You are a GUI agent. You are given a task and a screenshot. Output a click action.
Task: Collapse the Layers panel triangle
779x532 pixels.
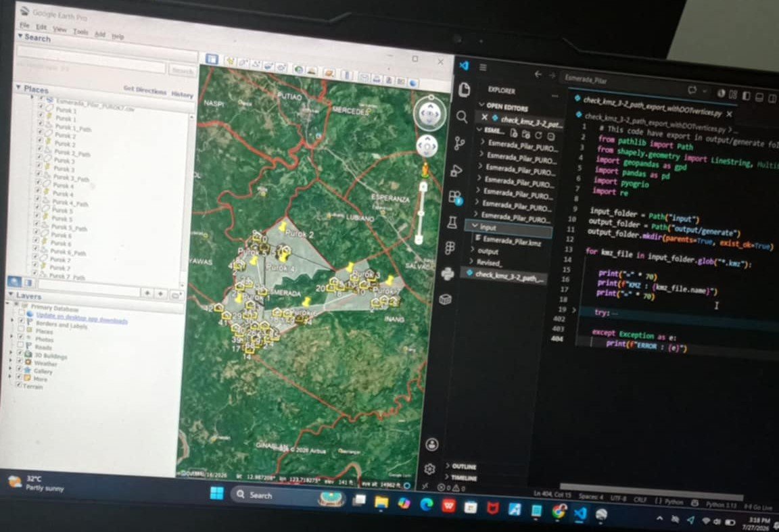pos(10,294)
